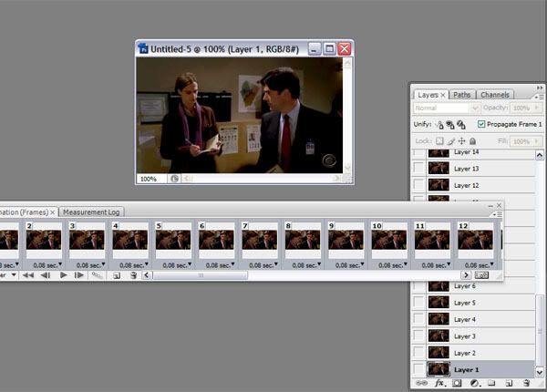Show Layer 5 with its visibility box
This screenshot has height=392, width=547.
tap(418, 302)
